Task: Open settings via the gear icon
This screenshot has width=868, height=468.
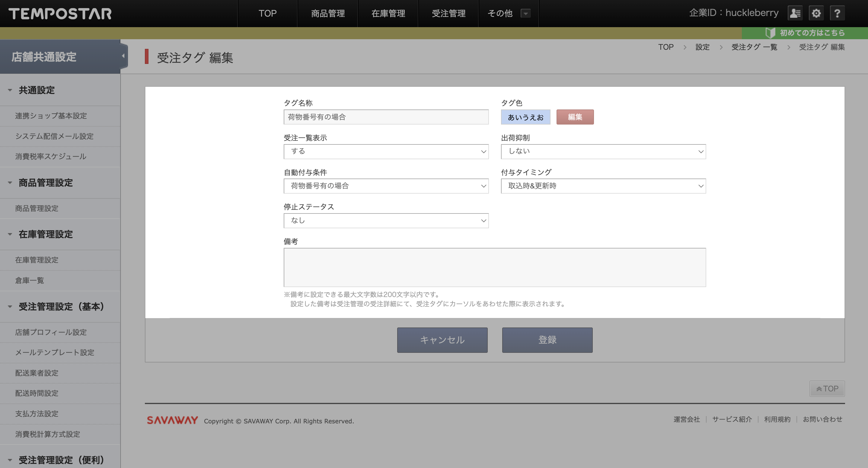Action: [816, 13]
